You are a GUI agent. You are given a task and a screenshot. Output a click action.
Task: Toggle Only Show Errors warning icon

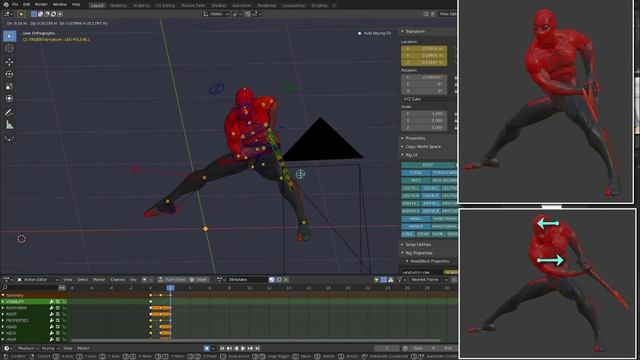(x=391, y=280)
